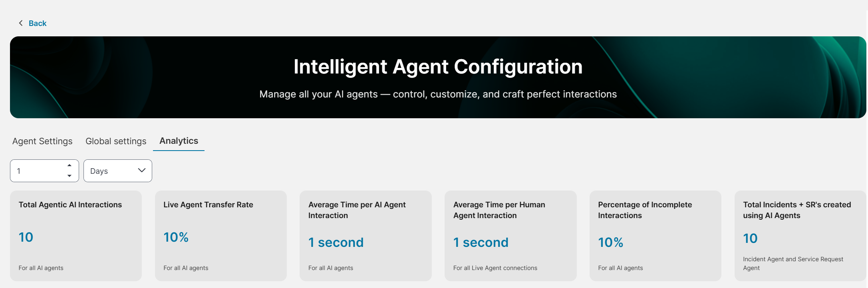Screen dimensions: 868x288
Task: Select the Live Agent Transfer Rate card title
Action: pyautogui.click(x=208, y=205)
